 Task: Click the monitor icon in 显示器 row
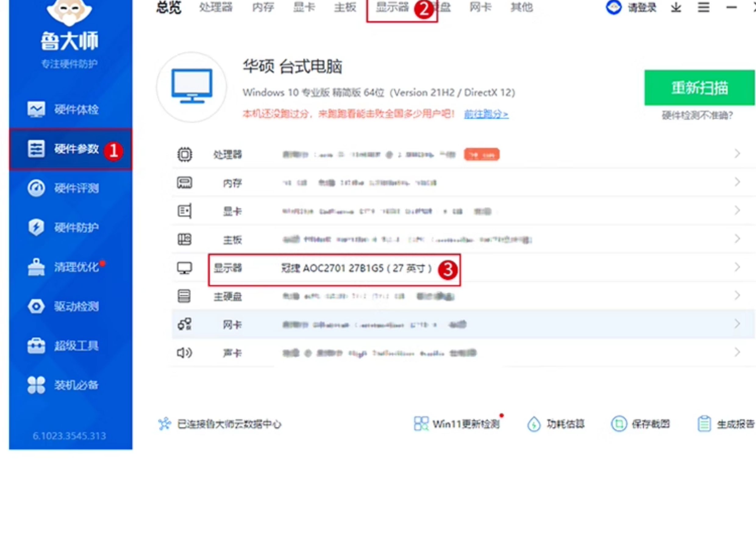[x=185, y=268]
